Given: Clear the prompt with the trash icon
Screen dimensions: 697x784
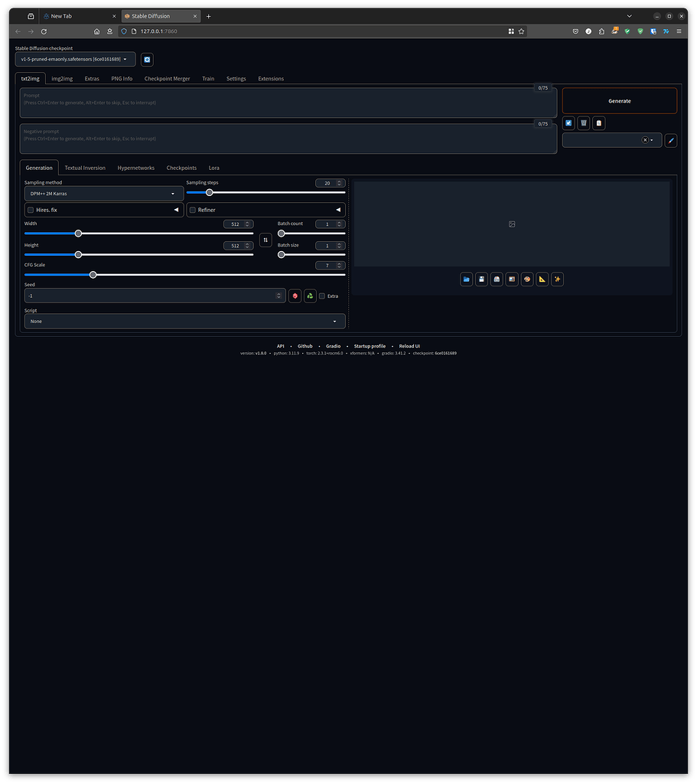Looking at the screenshot, I should click(583, 122).
